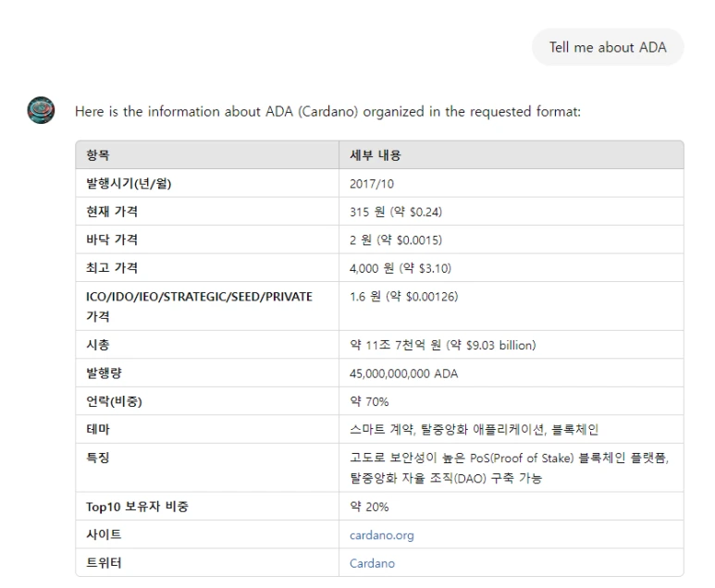The image size is (715, 588).
Task: Select the 발행시기(년/월) row label
Action: point(129,183)
